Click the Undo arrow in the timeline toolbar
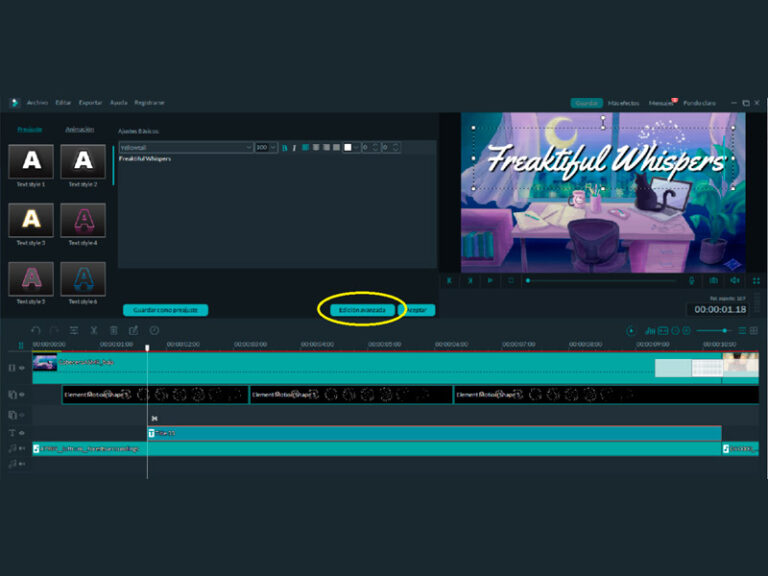 pos(35,331)
